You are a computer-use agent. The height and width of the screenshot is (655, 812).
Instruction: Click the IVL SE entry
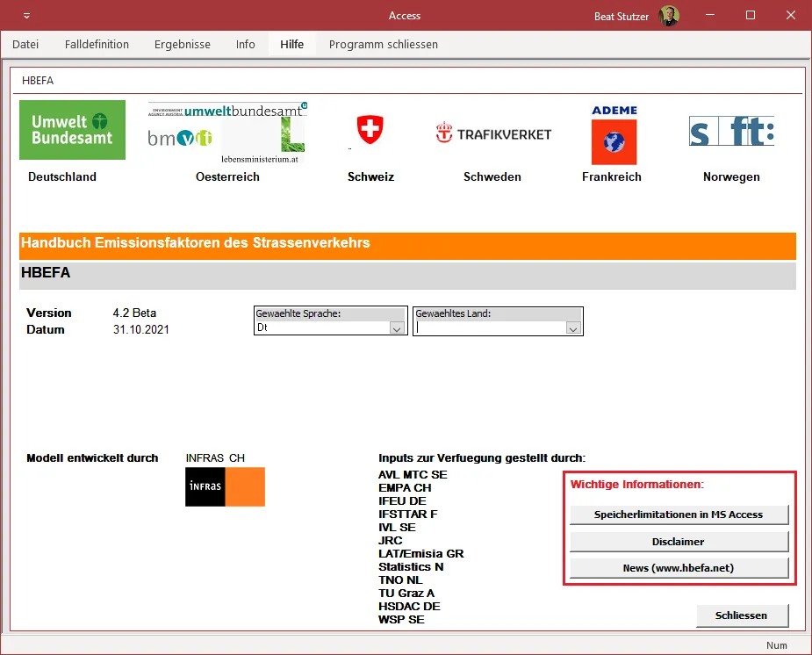(397, 527)
